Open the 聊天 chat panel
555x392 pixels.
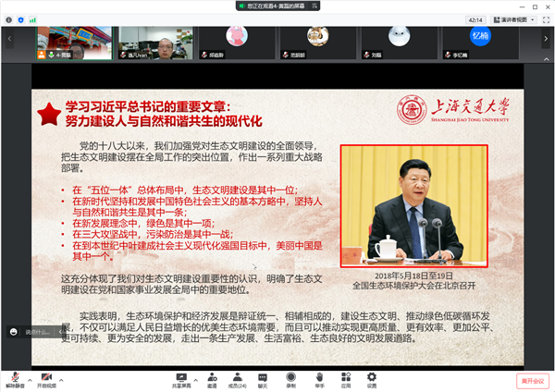tap(263, 380)
